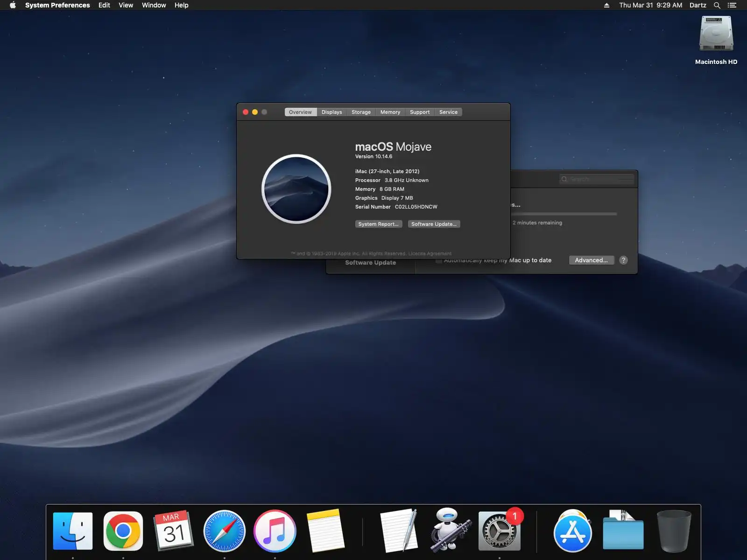Open the Notes app in the Dock
Image resolution: width=747 pixels, height=560 pixels.
tap(325, 531)
